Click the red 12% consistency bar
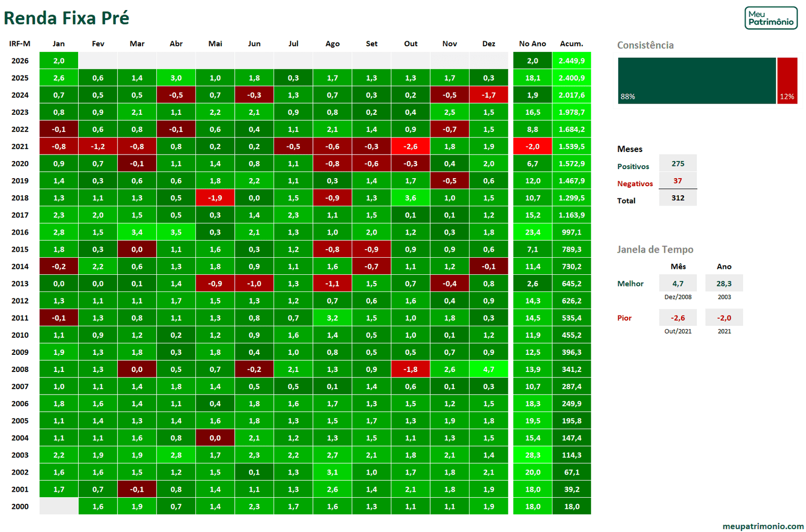Viewport: 806px width, 532px height. (787, 81)
